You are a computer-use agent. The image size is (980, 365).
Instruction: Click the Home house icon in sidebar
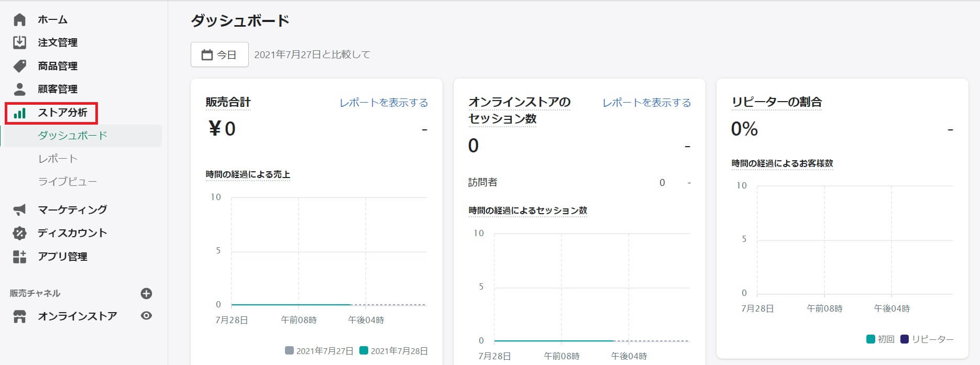[19, 20]
